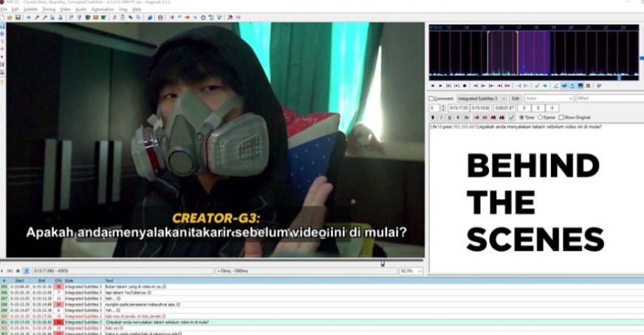The image size is (644, 335).
Task: Open the Audio menu
Action: click(x=81, y=9)
